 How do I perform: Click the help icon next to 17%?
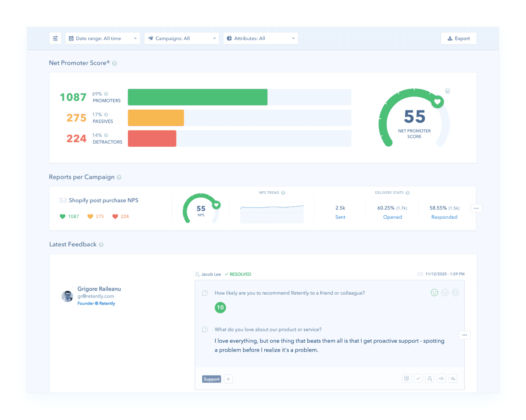click(106, 115)
